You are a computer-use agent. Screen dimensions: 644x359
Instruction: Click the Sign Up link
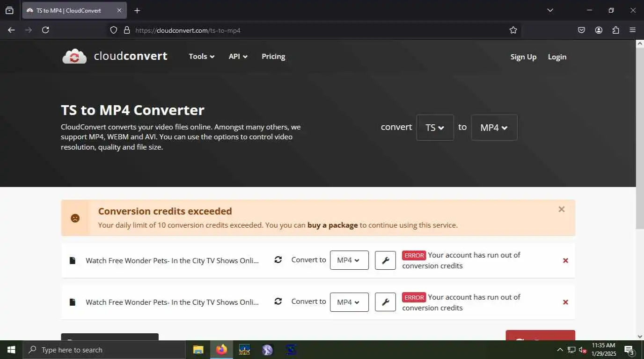523,57
